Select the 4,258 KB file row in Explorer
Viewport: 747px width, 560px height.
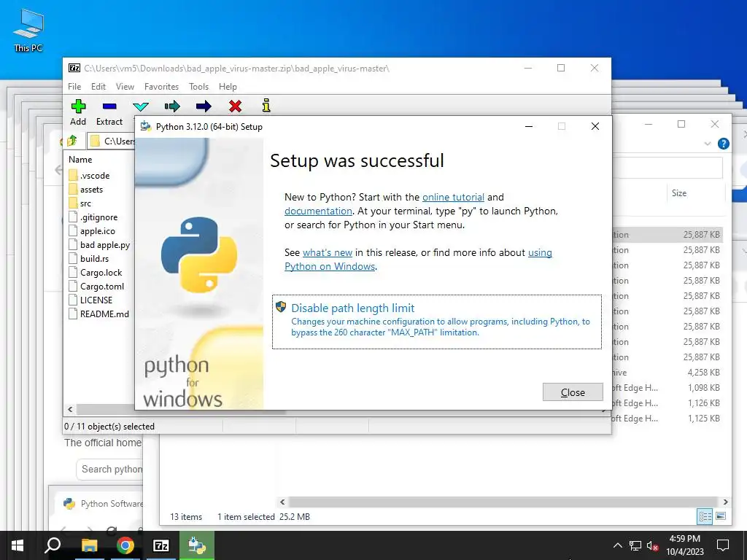click(667, 373)
